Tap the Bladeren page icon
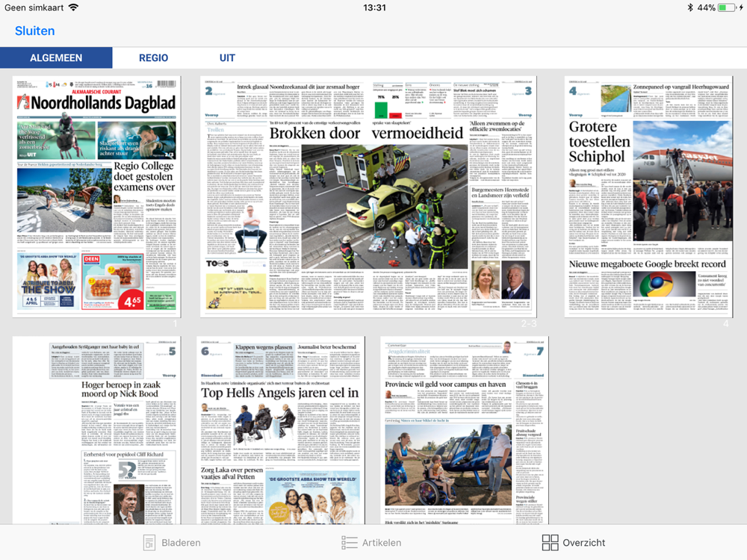 pos(149,542)
